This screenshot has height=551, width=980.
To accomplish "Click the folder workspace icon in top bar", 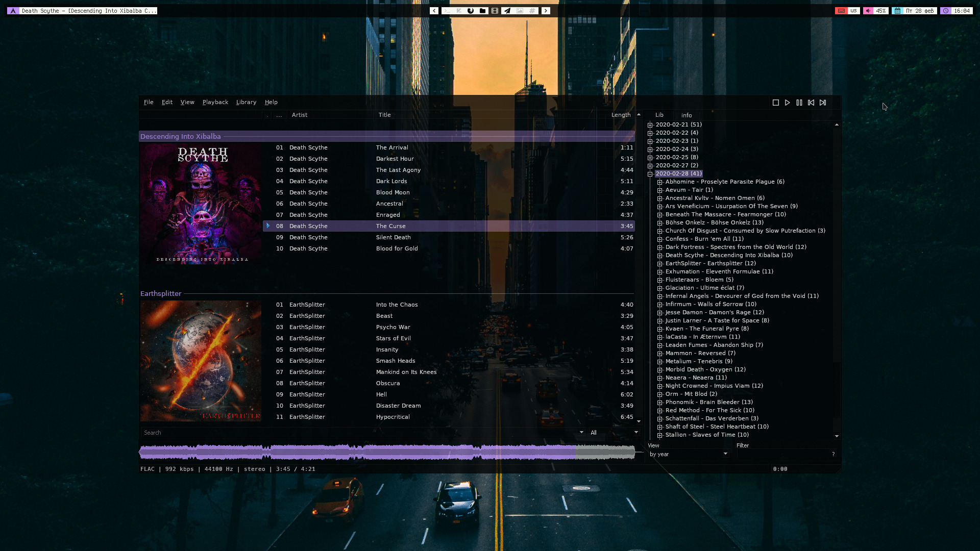I will [483, 11].
